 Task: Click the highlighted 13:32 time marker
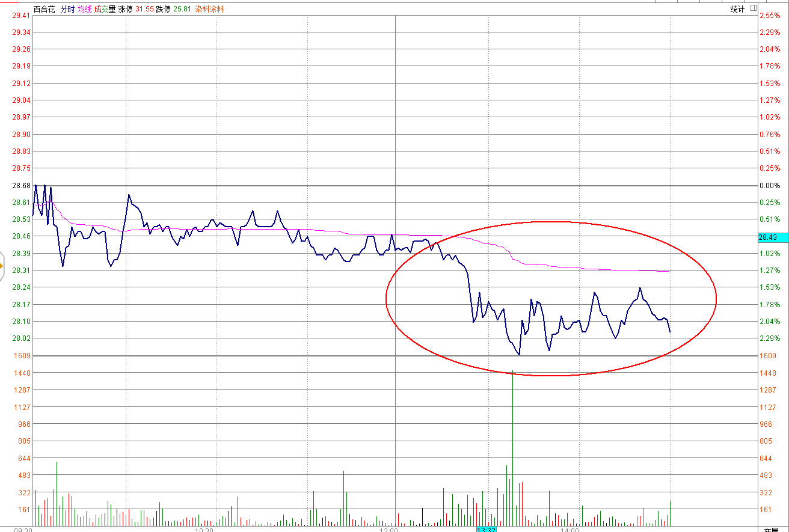(486, 529)
